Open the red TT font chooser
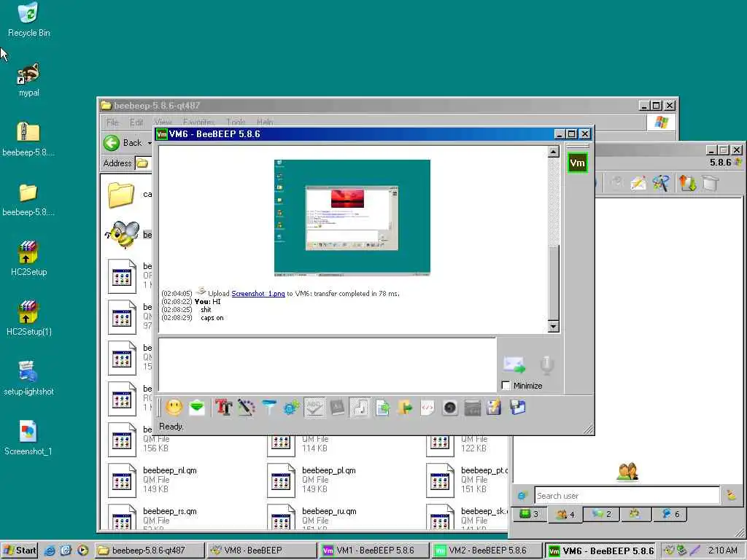Viewport: 747px width, 560px height. (x=223, y=408)
